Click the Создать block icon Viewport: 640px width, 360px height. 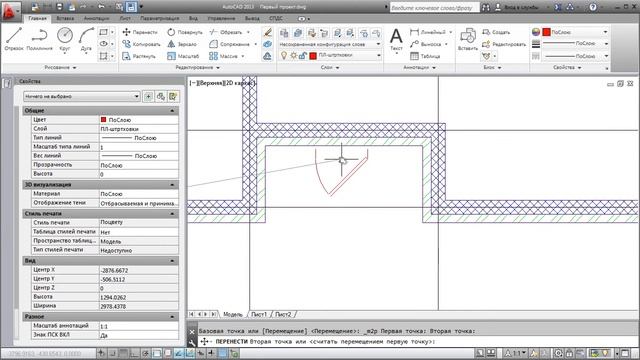point(496,32)
